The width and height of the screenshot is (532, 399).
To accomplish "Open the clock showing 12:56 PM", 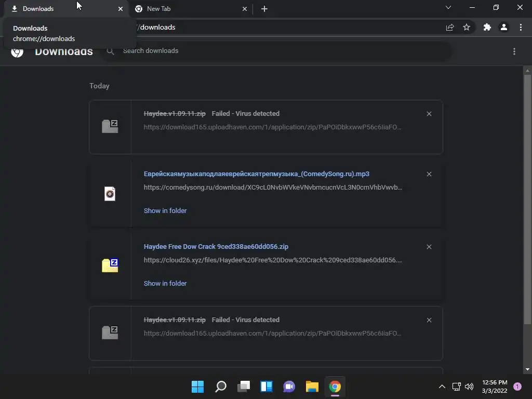I will coord(495,387).
